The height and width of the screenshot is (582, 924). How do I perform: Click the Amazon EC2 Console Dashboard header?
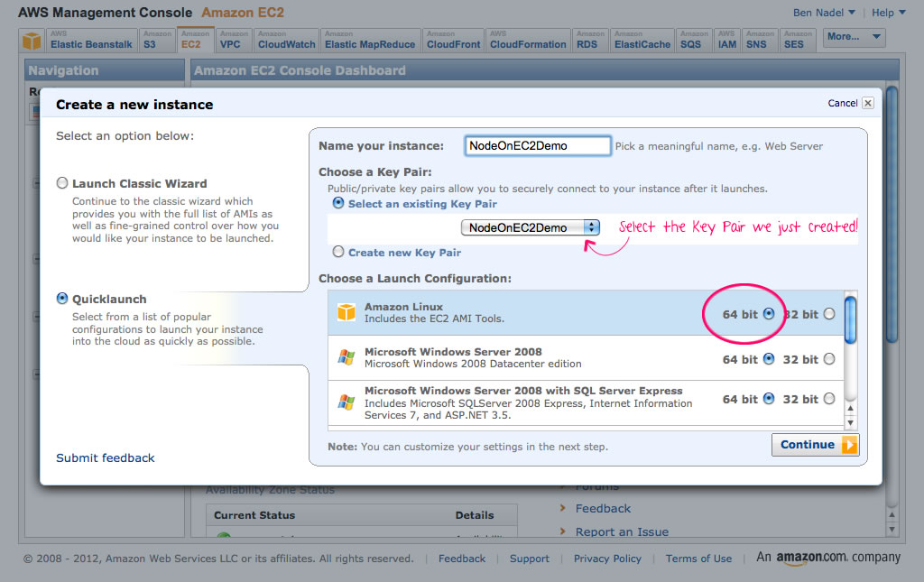[x=545, y=70]
